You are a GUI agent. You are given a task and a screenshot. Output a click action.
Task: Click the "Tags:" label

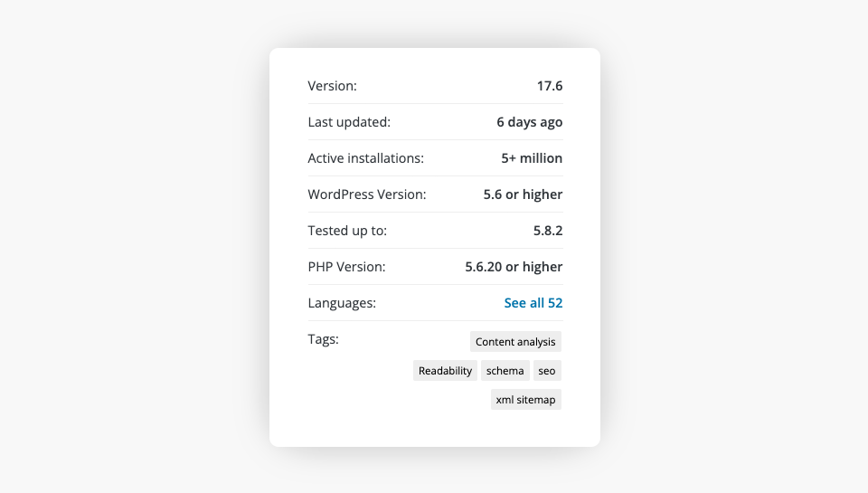324,339
